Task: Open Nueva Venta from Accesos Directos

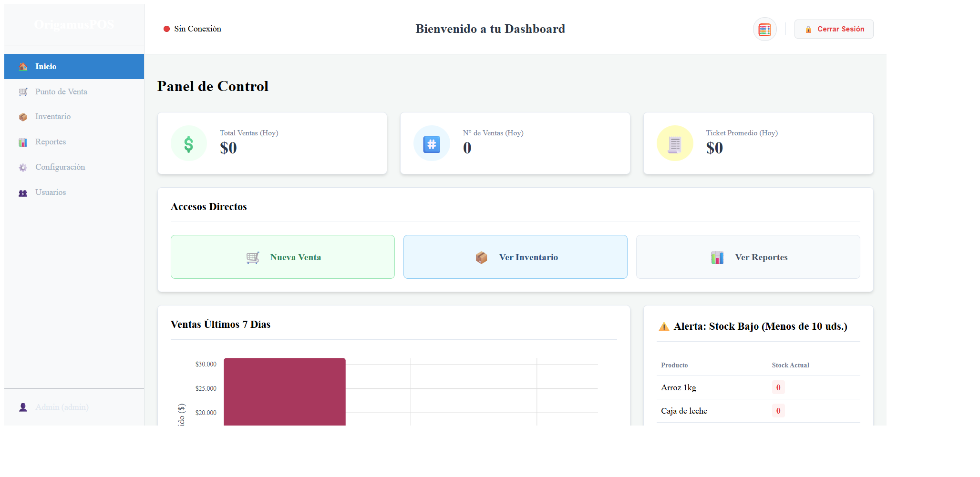Action: click(282, 257)
